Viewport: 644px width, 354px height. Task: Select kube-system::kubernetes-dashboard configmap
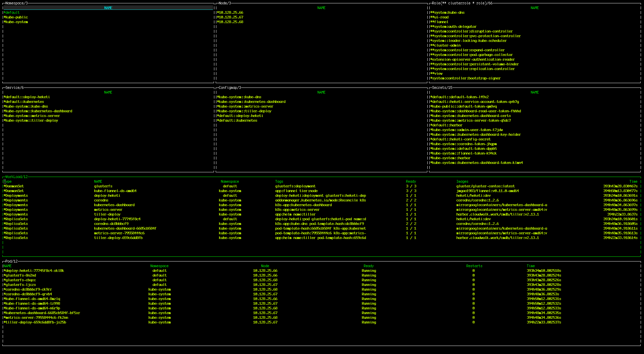[252, 102]
